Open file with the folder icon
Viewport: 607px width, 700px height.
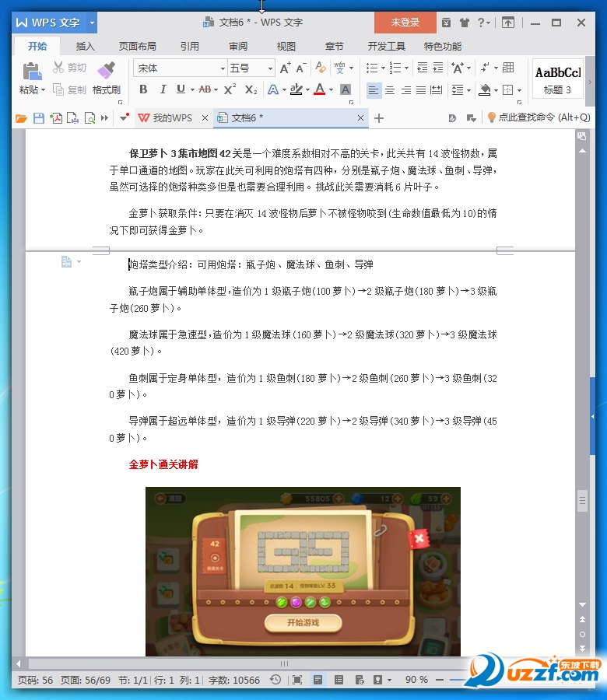coord(21,118)
